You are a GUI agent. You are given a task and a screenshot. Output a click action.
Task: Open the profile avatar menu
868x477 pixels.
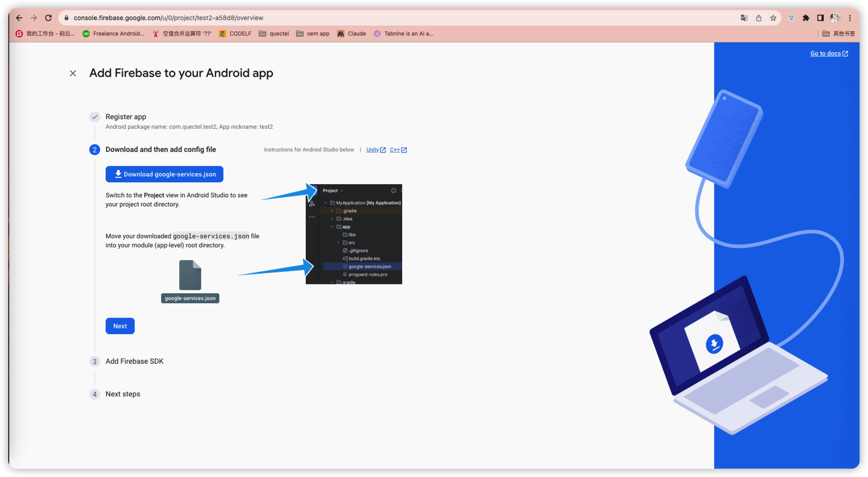(835, 18)
